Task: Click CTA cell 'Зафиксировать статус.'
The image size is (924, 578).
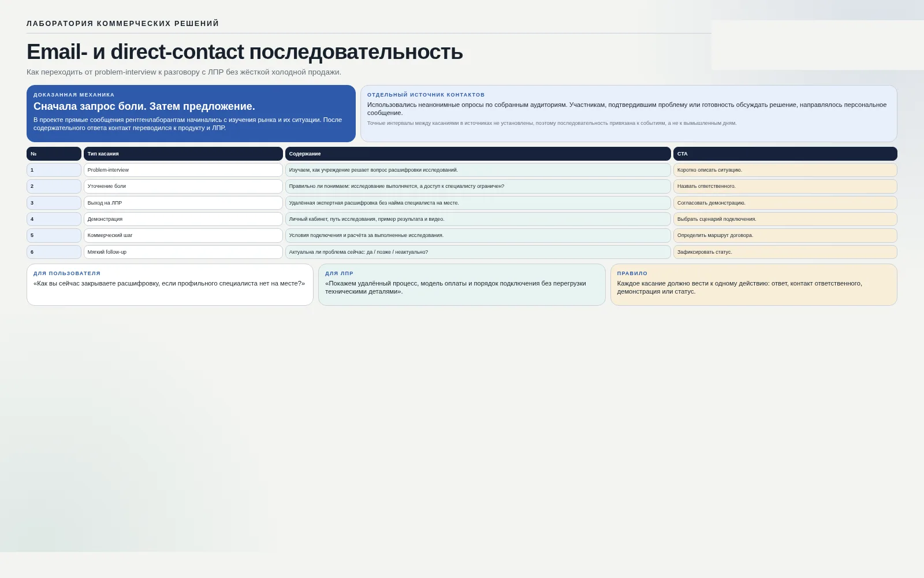Action: tap(785, 252)
